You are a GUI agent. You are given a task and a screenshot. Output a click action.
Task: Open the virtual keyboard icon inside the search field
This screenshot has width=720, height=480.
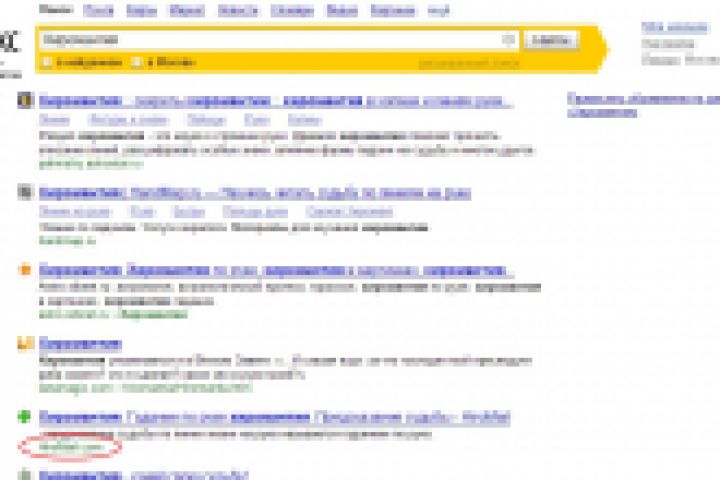pyautogui.click(x=508, y=40)
